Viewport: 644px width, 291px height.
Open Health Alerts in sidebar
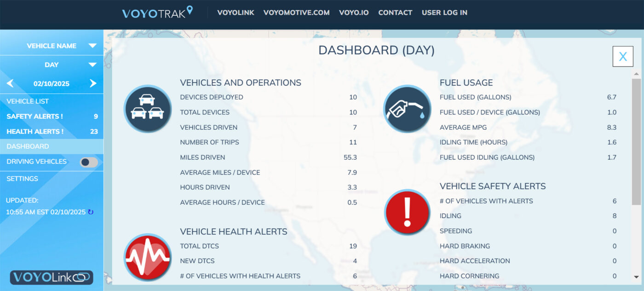(35, 132)
